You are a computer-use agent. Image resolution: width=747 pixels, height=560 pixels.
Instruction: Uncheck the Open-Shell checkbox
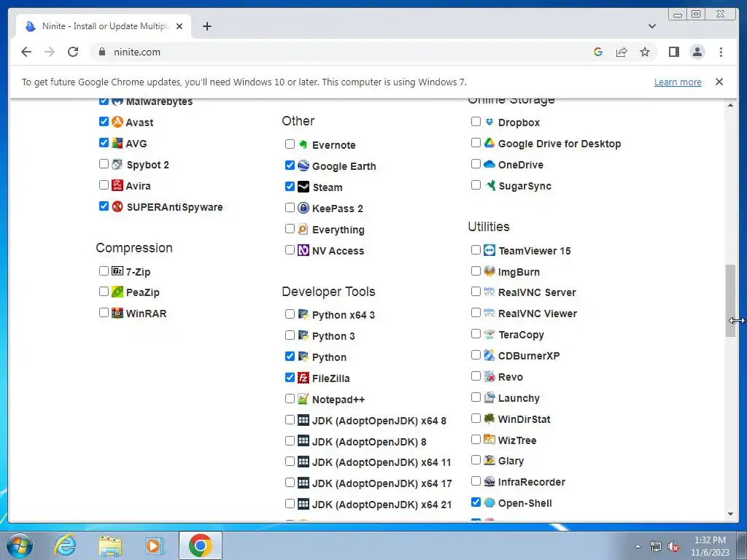pyautogui.click(x=476, y=502)
